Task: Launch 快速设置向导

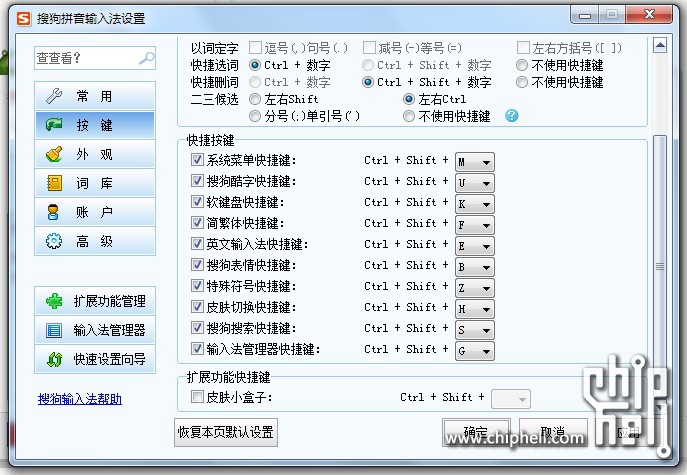Action: [x=95, y=359]
